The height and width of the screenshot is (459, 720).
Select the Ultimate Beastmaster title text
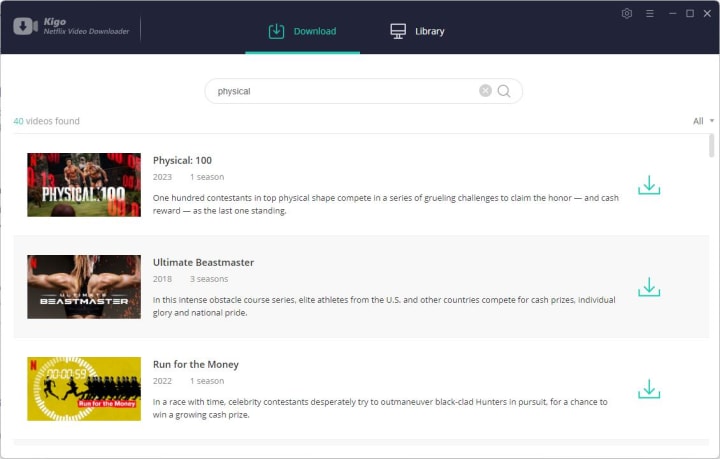click(x=203, y=262)
